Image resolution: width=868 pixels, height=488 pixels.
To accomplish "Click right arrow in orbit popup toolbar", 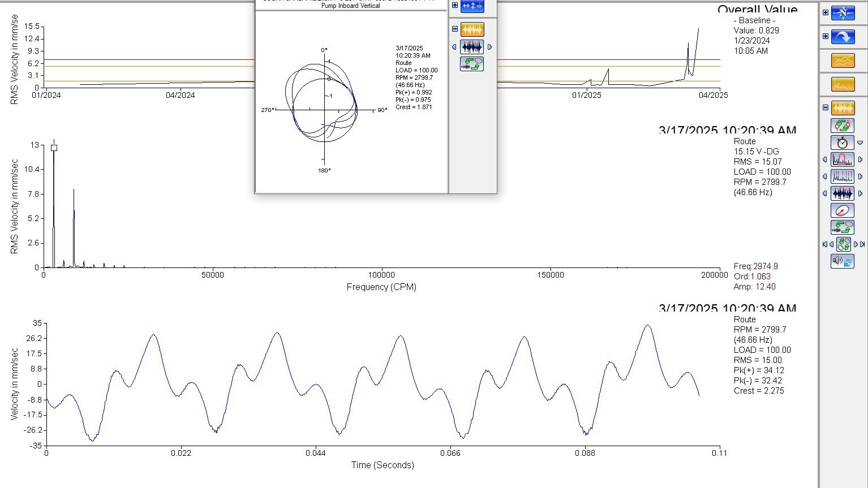I will 489,47.
